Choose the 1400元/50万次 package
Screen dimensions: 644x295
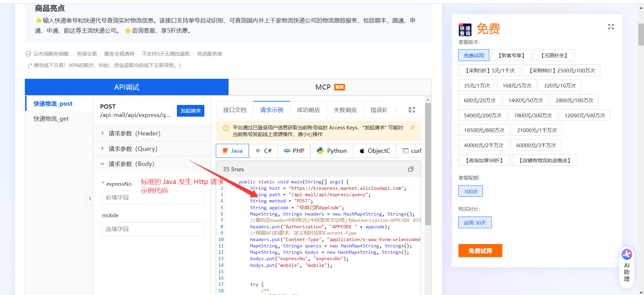526,100
